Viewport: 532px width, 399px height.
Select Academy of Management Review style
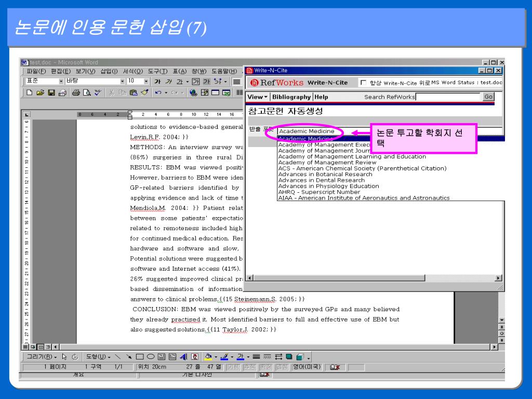[x=327, y=163]
